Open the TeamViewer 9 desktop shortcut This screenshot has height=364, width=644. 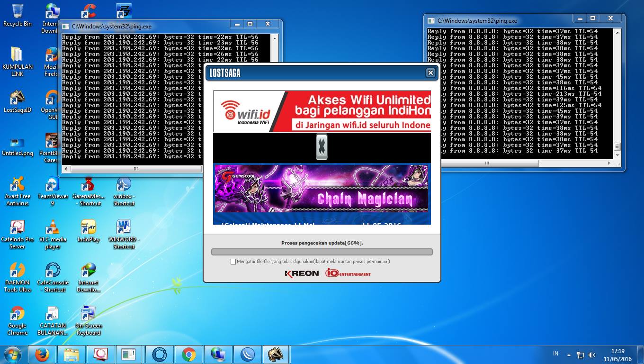[x=53, y=191]
